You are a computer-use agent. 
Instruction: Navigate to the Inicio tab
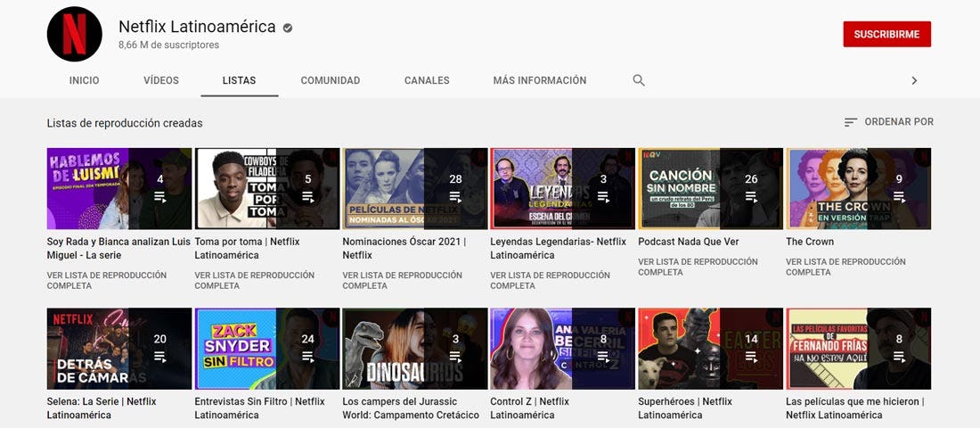pyautogui.click(x=85, y=80)
